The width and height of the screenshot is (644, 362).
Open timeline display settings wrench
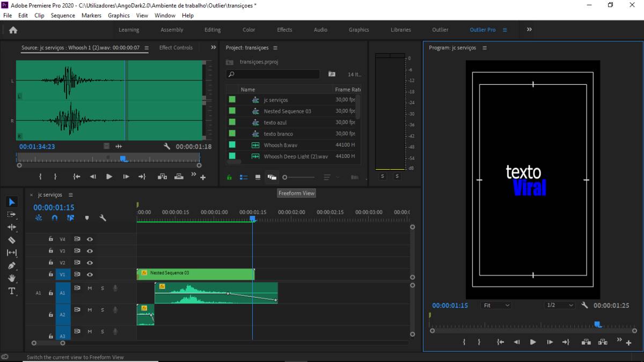(x=103, y=218)
